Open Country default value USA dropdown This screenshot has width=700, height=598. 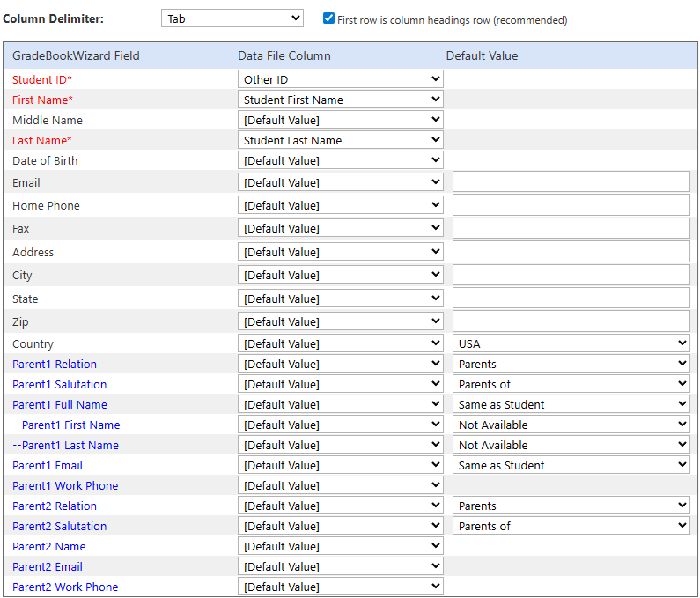click(571, 343)
